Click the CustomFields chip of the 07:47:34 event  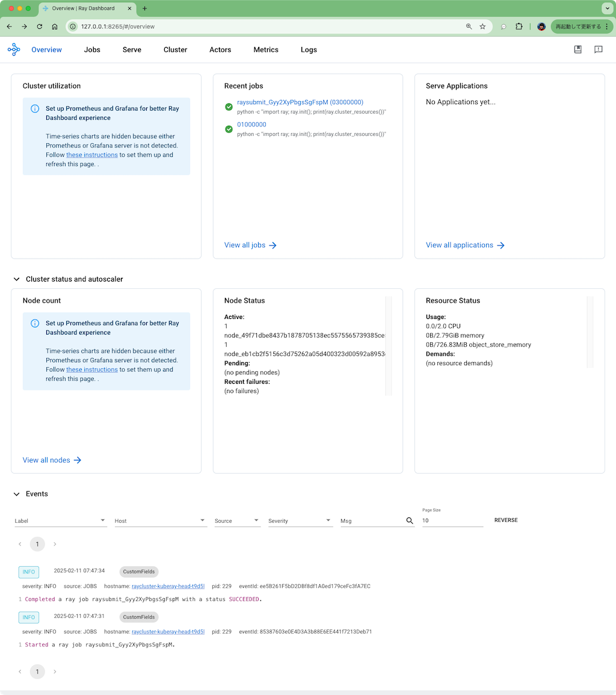click(139, 572)
